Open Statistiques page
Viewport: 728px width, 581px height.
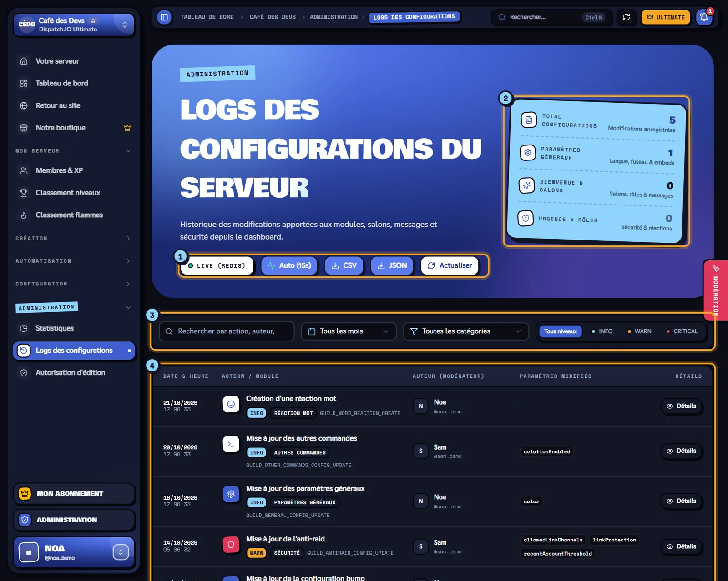[74, 328]
